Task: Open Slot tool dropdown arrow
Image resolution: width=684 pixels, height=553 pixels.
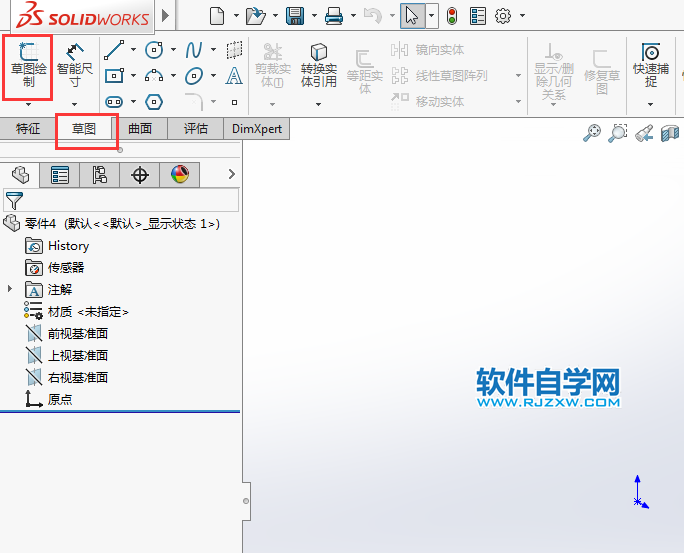Action: tap(133, 102)
